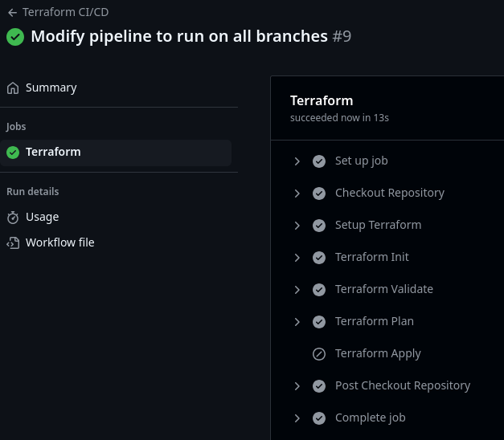
Task: Click the run title 'Modify pipeline to run on all branches'
Action: 179,36
